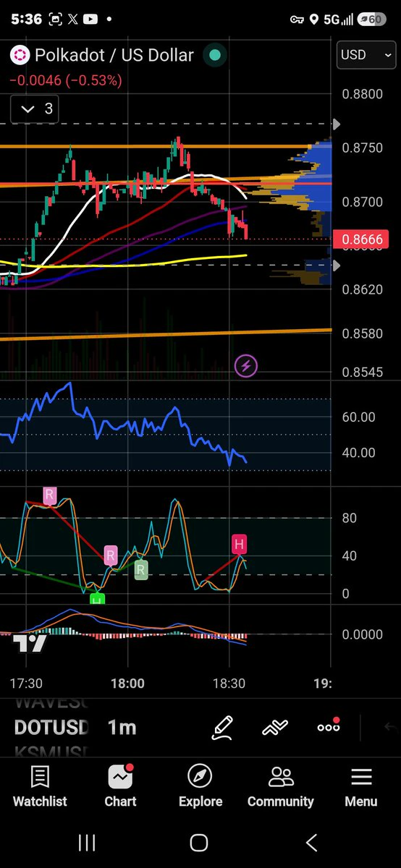This screenshot has width=401, height=868.
Task: Expand the indicator legend showing 3
Action: pyautogui.click(x=35, y=109)
